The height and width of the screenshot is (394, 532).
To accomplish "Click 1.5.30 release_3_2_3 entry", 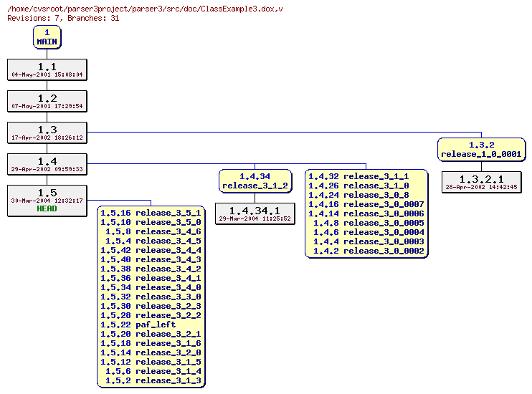I will pyautogui.click(x=151, y=307).
